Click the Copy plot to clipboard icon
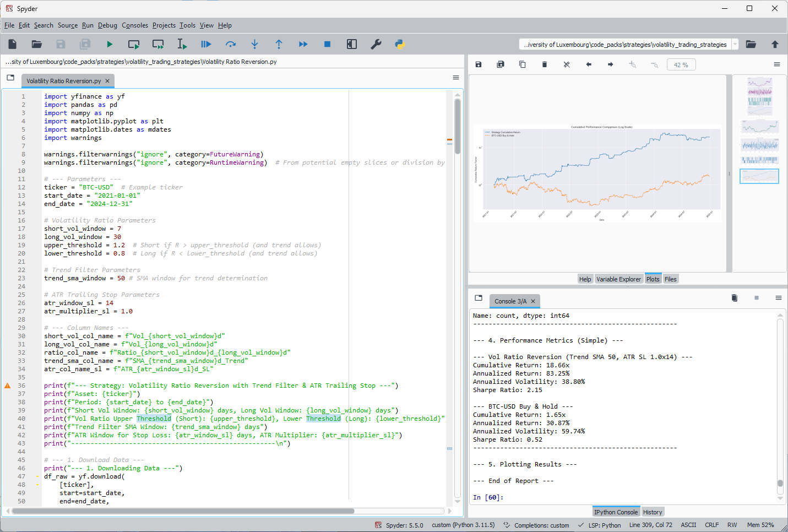Screen dimensions: 788x532 point(522,64)
